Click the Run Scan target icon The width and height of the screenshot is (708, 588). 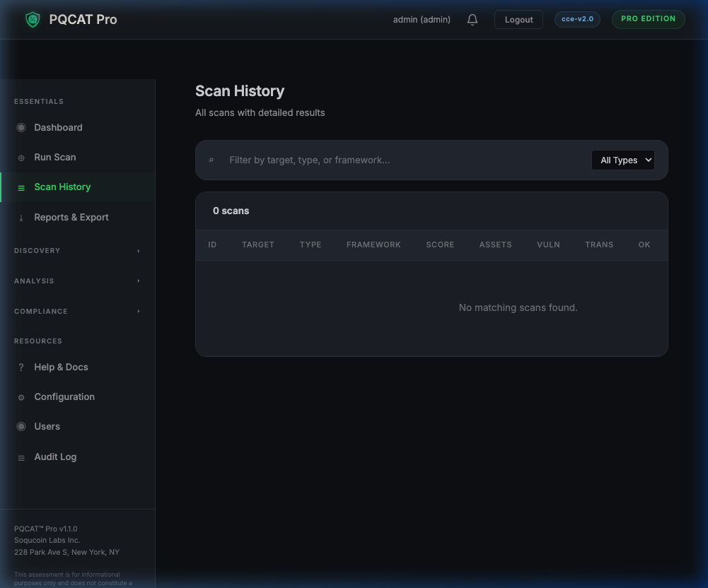21,157
